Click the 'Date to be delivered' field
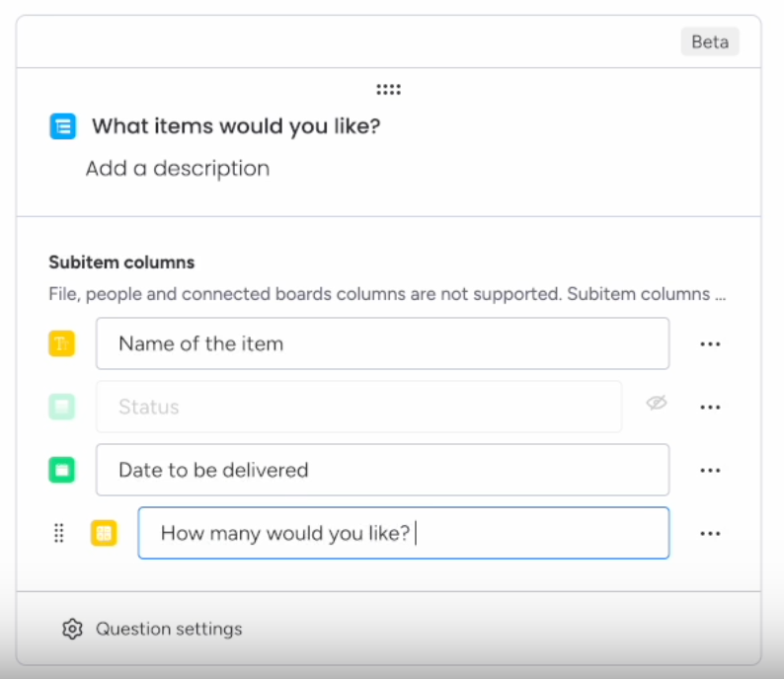The image size is (784, 679). pyautogui.click(x=382, y=470)
